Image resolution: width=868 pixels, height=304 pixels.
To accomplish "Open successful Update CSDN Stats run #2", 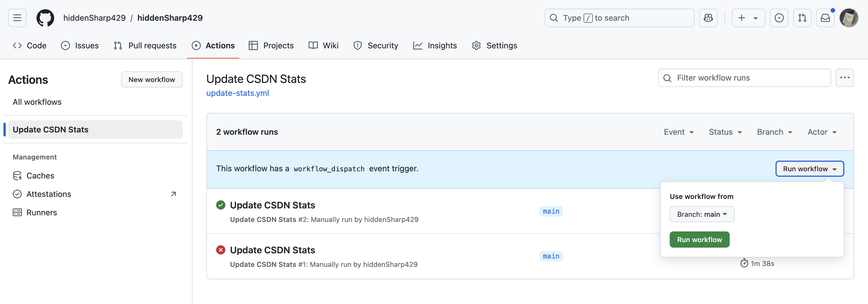I will click(x=272, y=205).
